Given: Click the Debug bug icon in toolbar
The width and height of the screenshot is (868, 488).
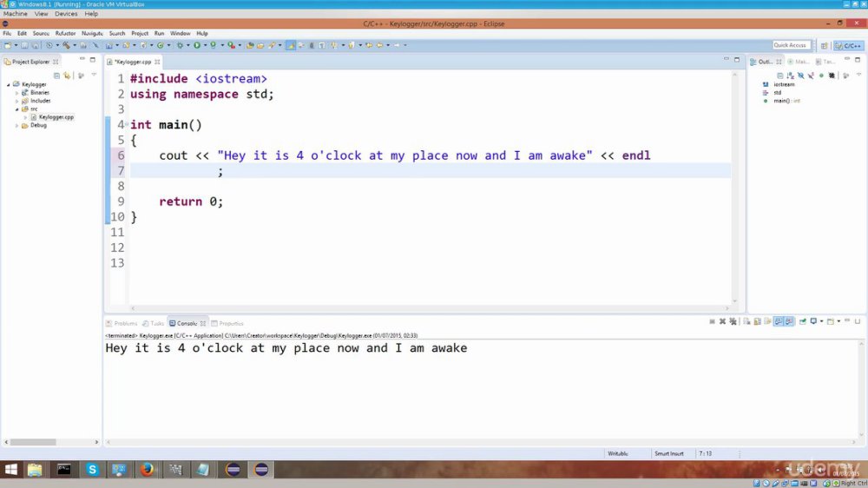Looking at the screenshot, I should [181, 45].
